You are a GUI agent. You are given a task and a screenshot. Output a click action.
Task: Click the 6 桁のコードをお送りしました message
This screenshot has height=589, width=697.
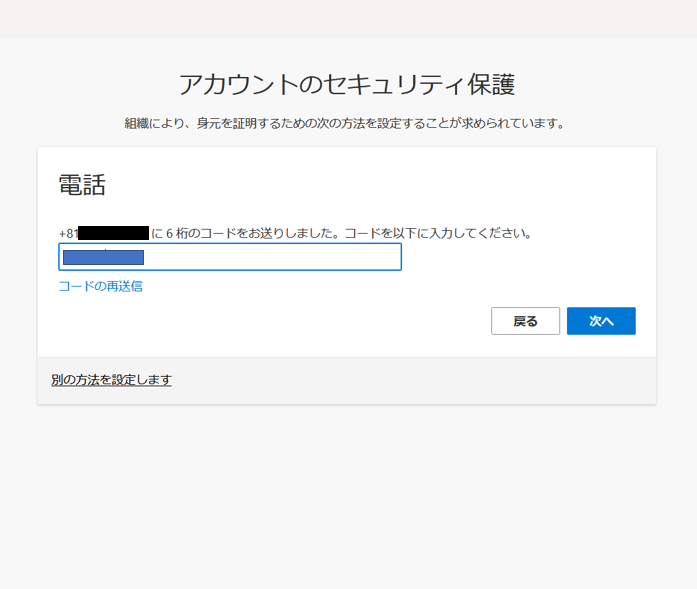[x=295, y=233]
